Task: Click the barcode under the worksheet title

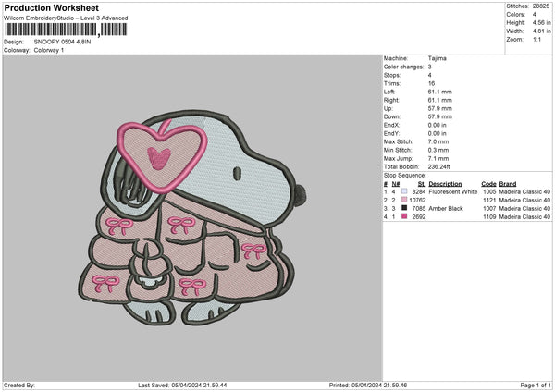Action: coord(66,30)
